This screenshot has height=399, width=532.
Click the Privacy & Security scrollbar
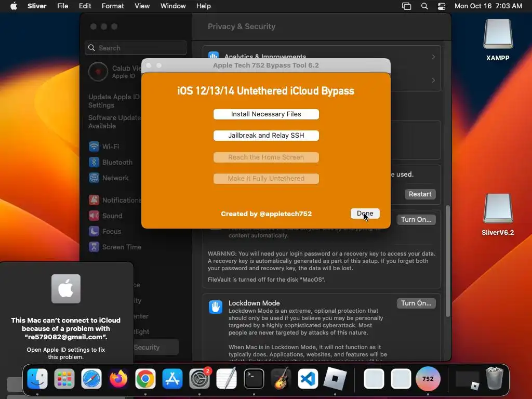point(448,261)
